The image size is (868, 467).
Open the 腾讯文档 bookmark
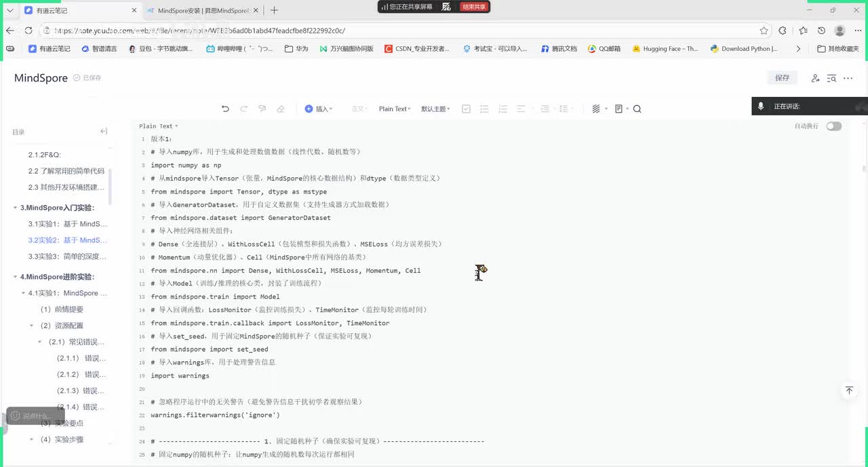tap(559, 49)
